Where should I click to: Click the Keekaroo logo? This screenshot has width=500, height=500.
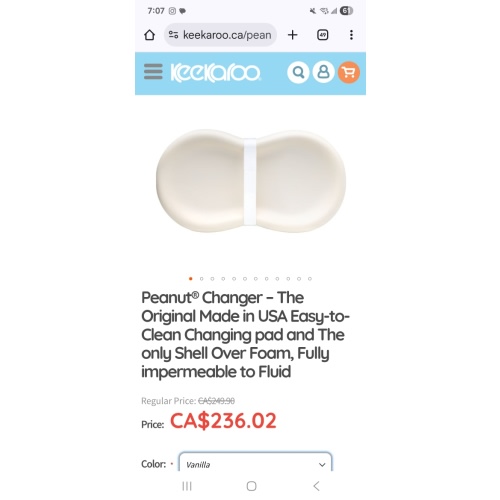click(x=215, y=73)
